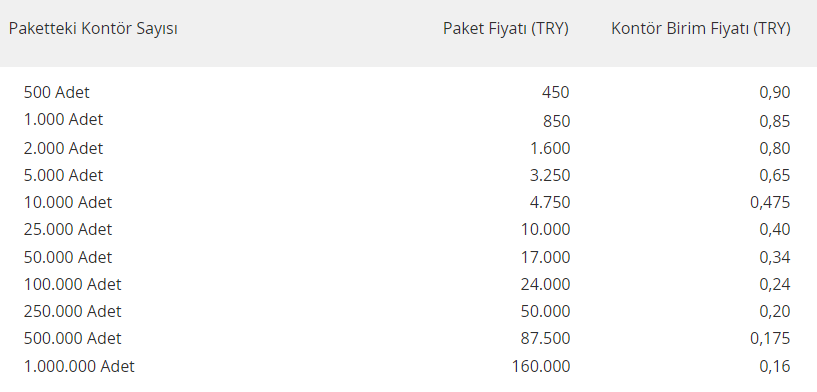Click the Kontör Birim Fiyatı (TRY) header
This screenshot has height=392, width=817.
701,29
